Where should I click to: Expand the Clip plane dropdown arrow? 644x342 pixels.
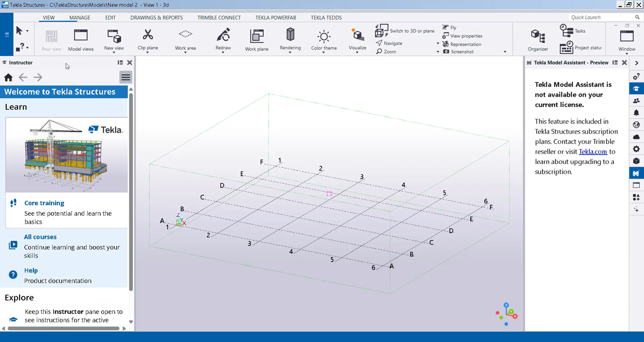click(148, 52)
